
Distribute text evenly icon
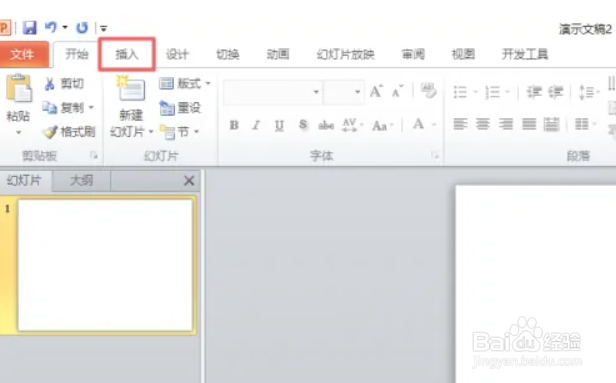click(x=552, y=124)
